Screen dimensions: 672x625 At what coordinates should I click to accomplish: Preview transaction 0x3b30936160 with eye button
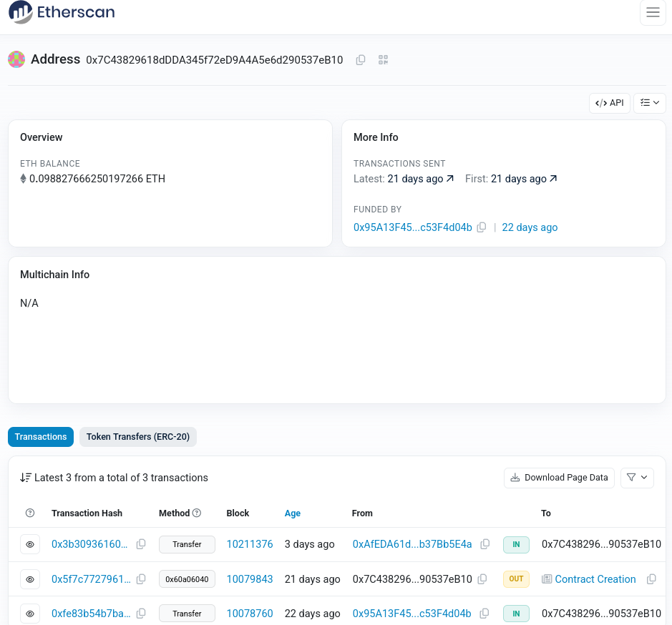pos(30,544)
